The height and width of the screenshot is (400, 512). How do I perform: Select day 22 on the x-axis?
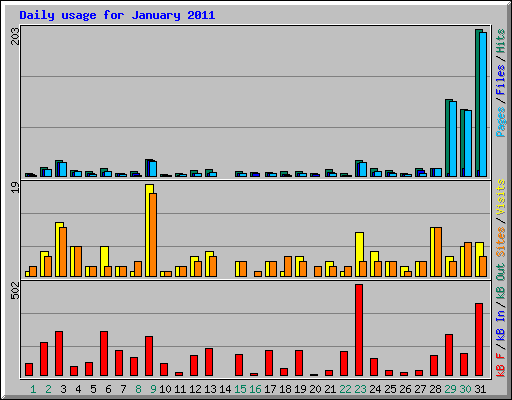[345, 389]
